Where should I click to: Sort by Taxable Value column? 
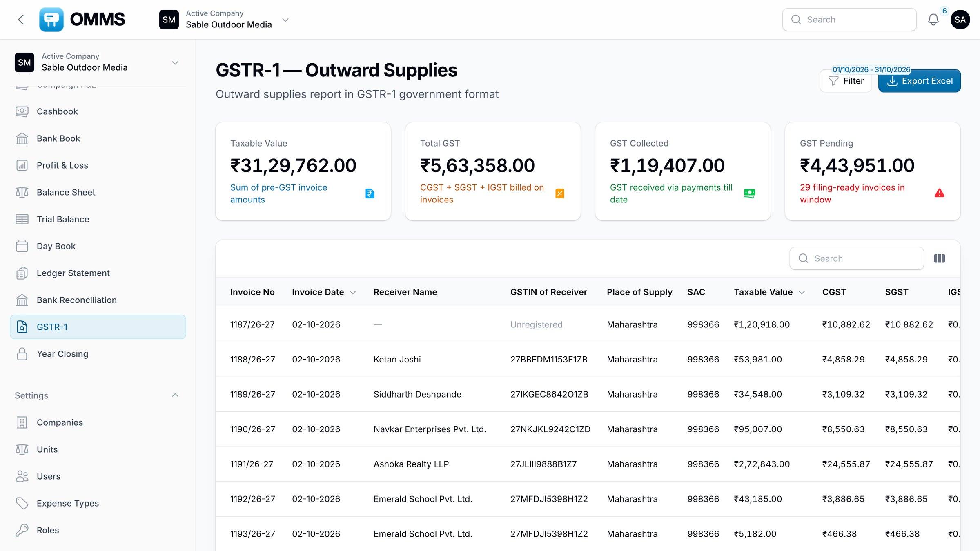click(x=769, y=292)
